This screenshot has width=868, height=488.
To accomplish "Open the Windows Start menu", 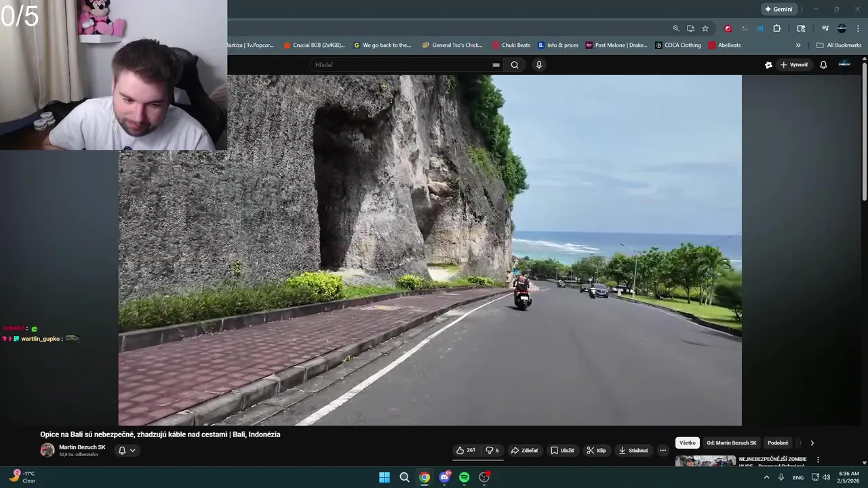I will (x=384, y=477).
